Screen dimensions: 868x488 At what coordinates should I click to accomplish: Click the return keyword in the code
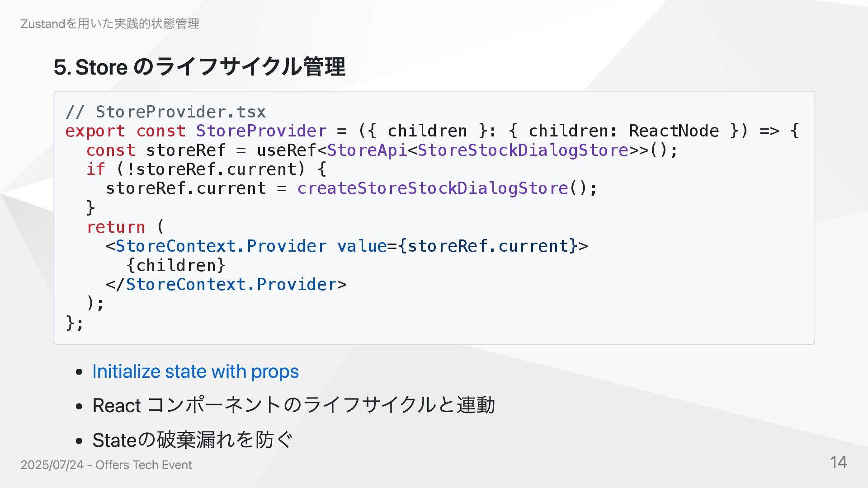tap(116, 227)
